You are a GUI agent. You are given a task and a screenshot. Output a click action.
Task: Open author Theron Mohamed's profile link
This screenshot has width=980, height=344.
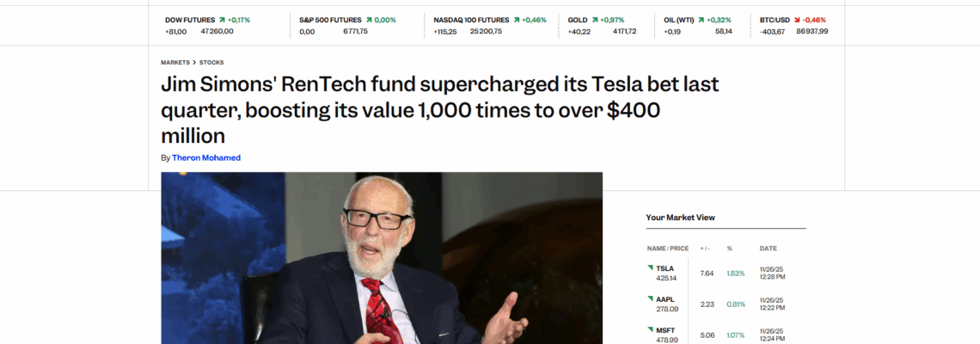(x=206, y=157)
